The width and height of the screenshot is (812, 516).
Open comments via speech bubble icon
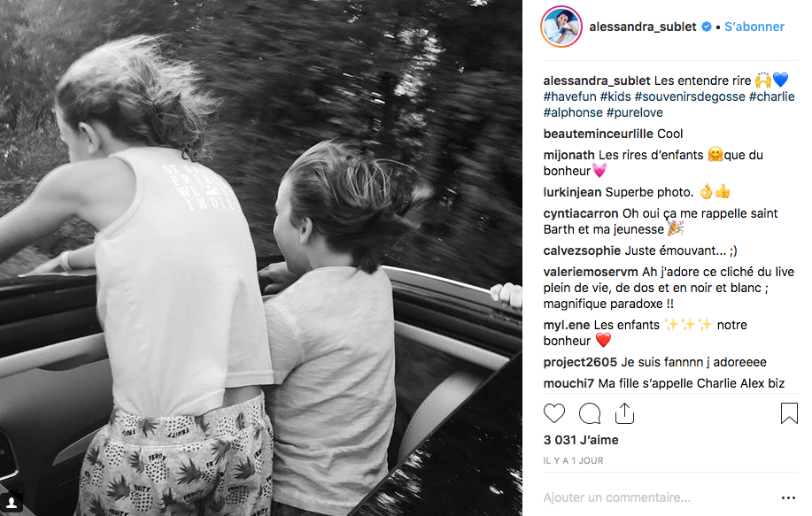pos(590,413)
